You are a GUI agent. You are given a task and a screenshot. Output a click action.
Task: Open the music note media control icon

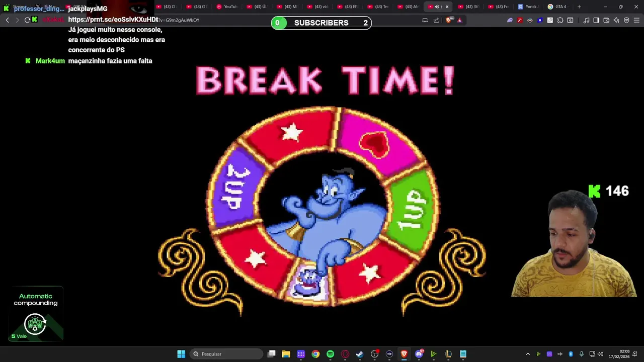(x=586, y=20)
